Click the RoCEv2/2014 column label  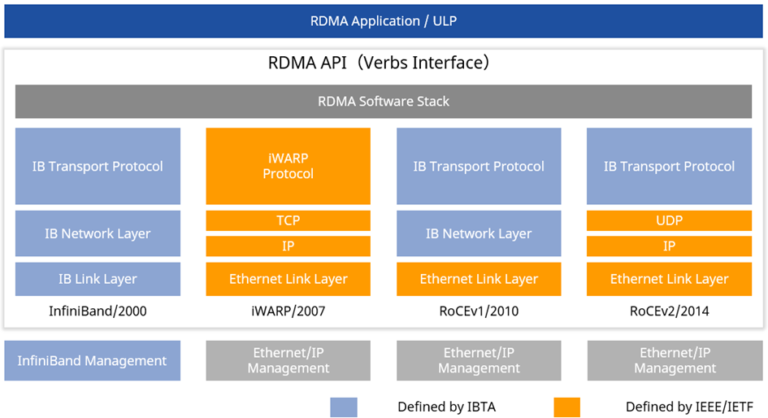669,311
